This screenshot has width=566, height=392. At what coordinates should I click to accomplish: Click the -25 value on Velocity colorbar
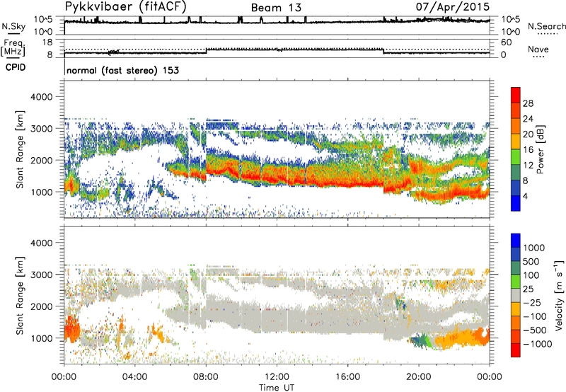[x=532, y=302]
